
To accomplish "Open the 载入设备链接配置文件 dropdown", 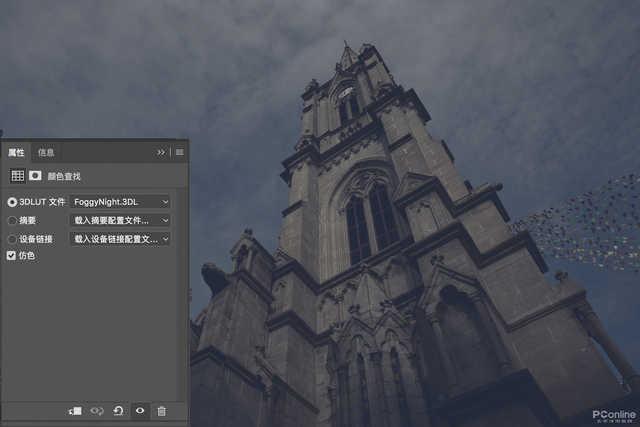I will 120,239.
